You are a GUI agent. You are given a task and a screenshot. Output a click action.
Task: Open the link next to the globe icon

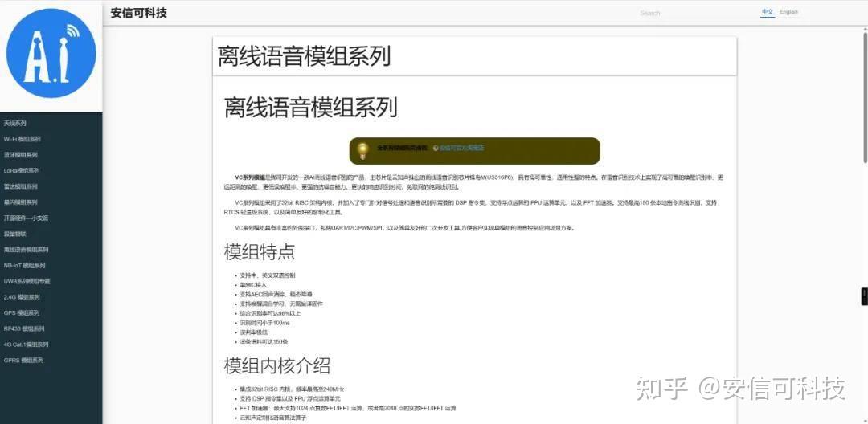pyautogui.click(x=461, y=148)
